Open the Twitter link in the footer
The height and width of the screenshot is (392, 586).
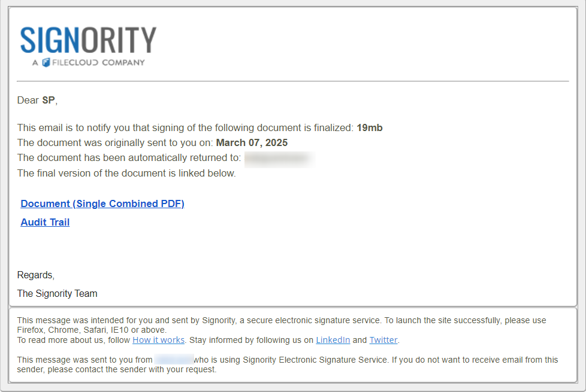(x=383, y=340)
